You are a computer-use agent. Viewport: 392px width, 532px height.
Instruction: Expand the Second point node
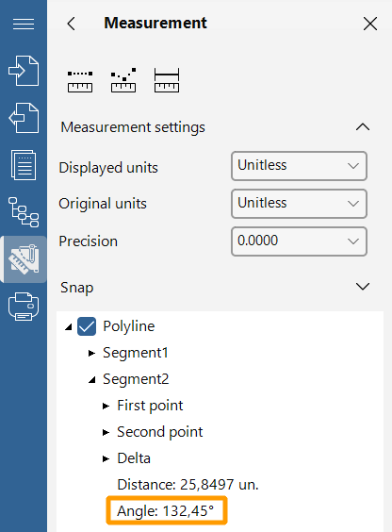106,432
